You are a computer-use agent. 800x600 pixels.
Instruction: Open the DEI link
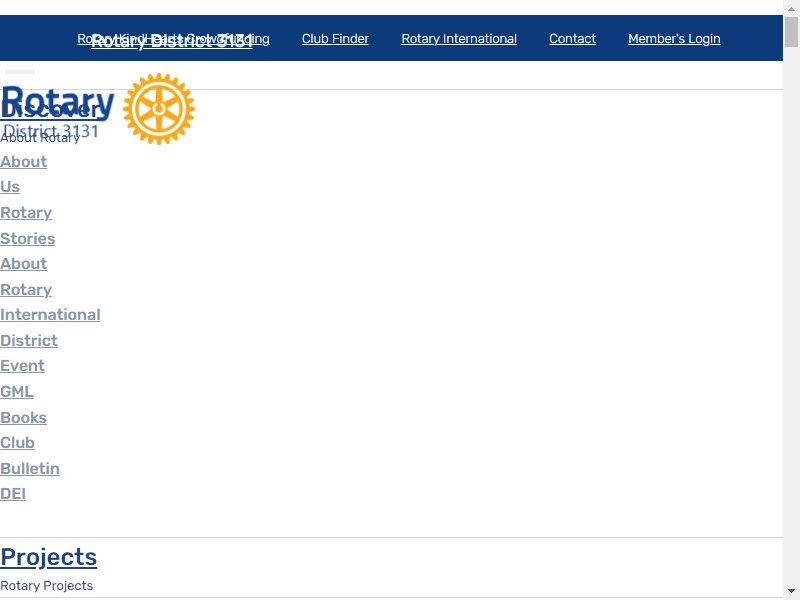coord(13,494)
